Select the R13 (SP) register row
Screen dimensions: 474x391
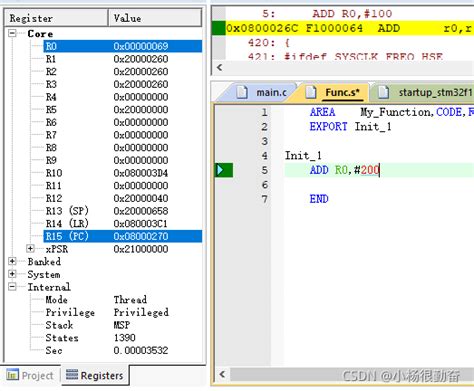tap(122, 211)
